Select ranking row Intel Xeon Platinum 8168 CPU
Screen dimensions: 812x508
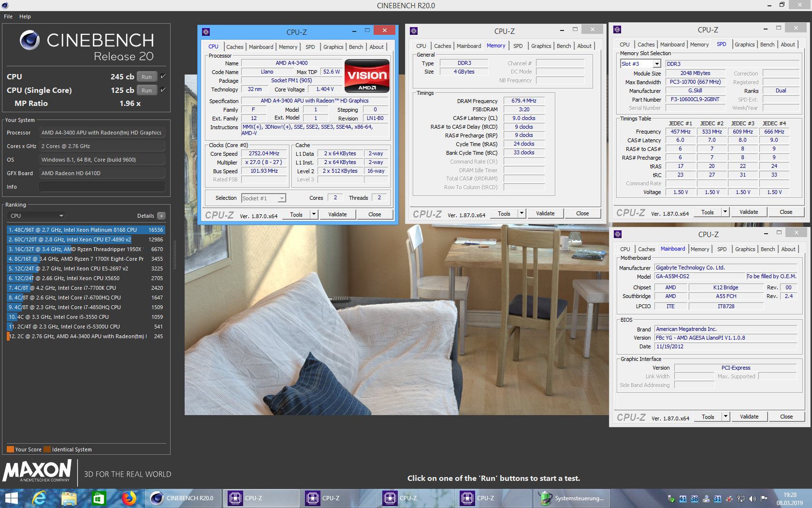[x=86, y=230]
